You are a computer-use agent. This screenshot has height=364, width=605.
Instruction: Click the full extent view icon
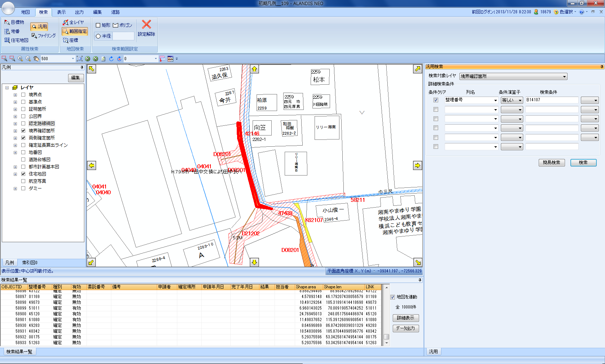[x=80, y=59]
